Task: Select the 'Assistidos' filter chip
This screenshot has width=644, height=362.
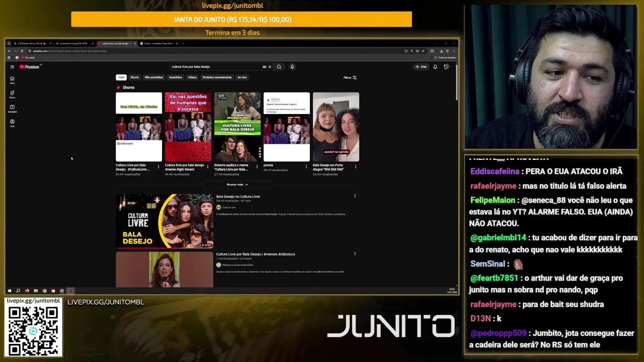Action: (x=176, y=77)
